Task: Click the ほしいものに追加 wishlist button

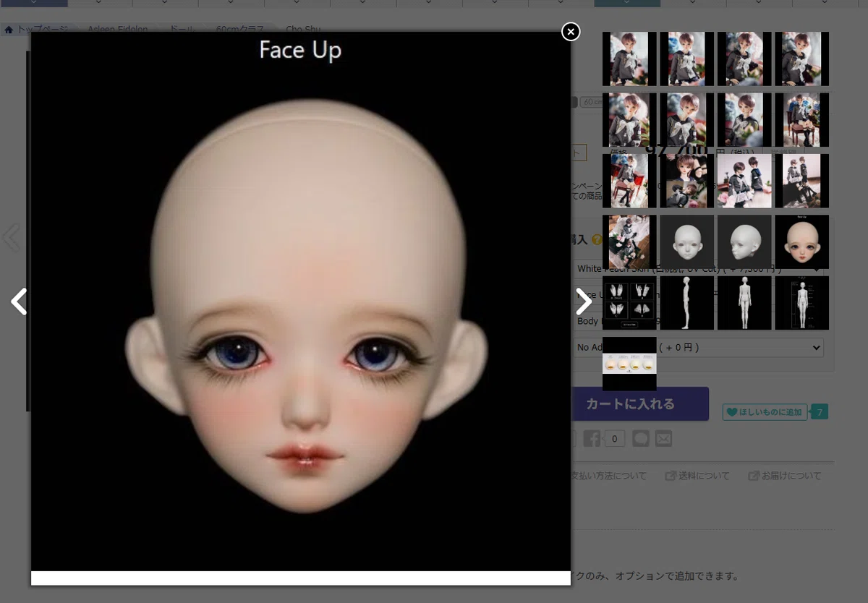Action: coord(765,412)
